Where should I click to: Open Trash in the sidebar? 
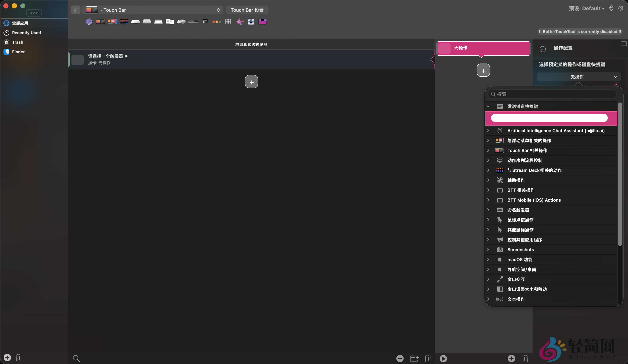point(17,42)
